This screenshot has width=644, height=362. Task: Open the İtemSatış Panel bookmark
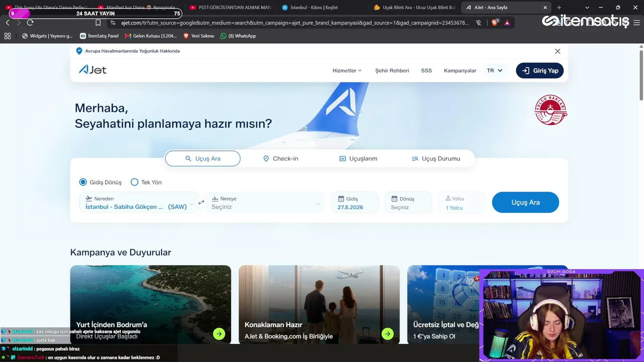point(99,36)
